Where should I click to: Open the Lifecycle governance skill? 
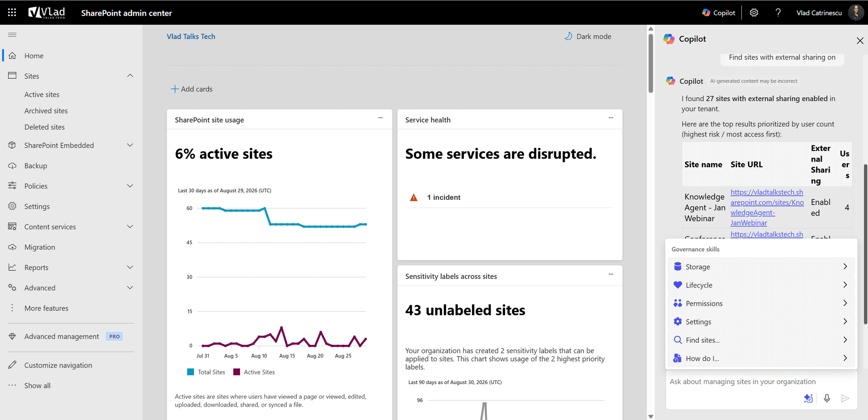point(761,285)
